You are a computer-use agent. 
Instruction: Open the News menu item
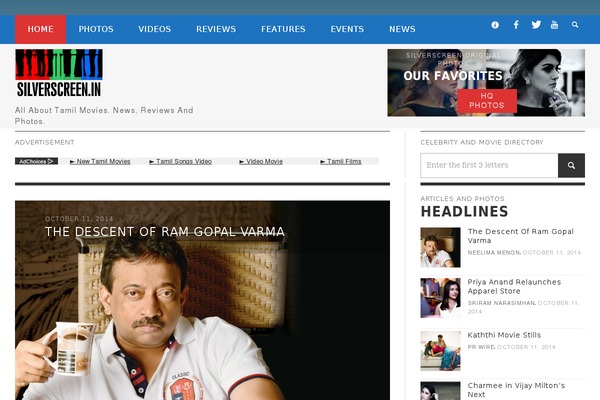coord(402,29)
